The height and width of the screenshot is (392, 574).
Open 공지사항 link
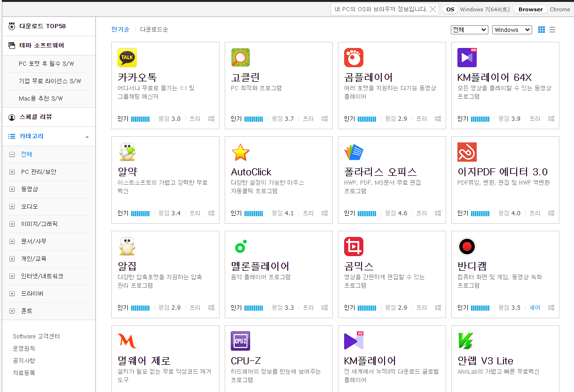24,361
